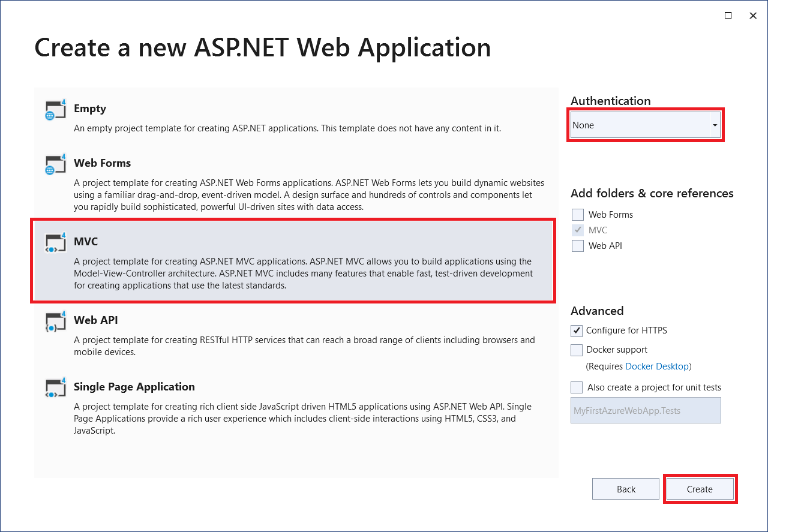Select the Empty template title
Image resolution: width=804 pixels, height=532 pixels.
click(x=90, y=109)
